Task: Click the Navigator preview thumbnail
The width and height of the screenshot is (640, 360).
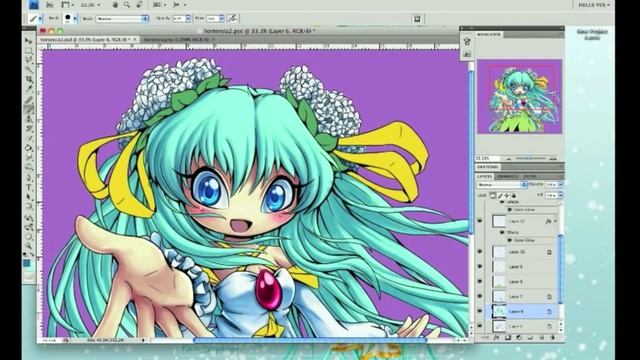Action: [520, 96]
